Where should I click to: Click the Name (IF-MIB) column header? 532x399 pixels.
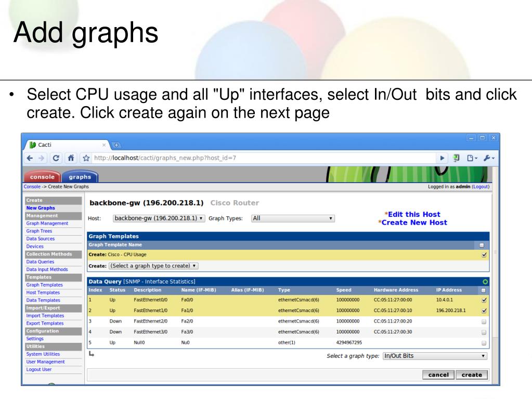[199, 290]
